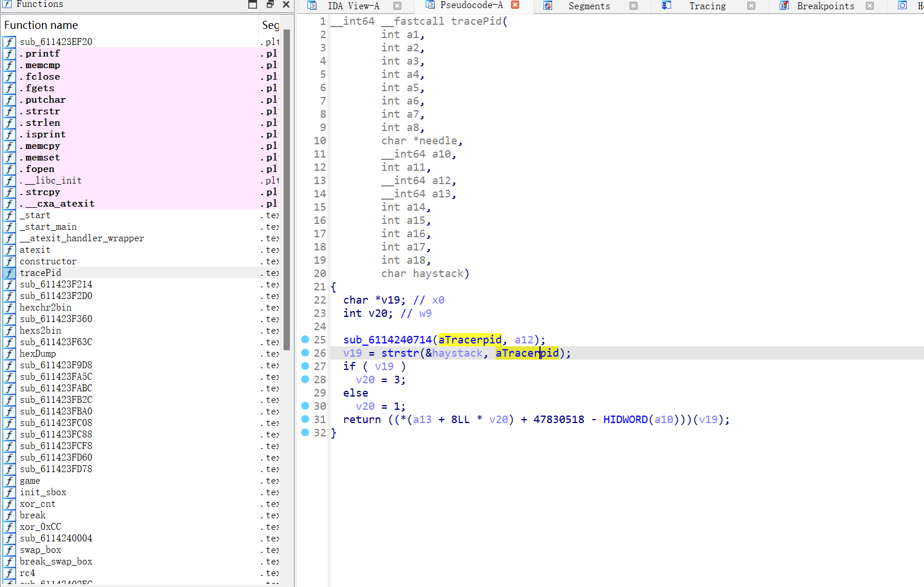This screenshot has width=924, height=587.
Task: Toggle breakpoint dot on line 25
Action: click(305, 339)
